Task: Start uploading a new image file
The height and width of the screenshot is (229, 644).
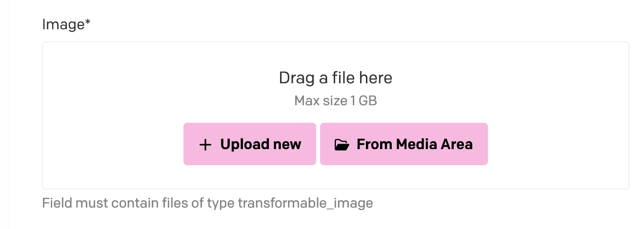Action: [x=250, y=144]
